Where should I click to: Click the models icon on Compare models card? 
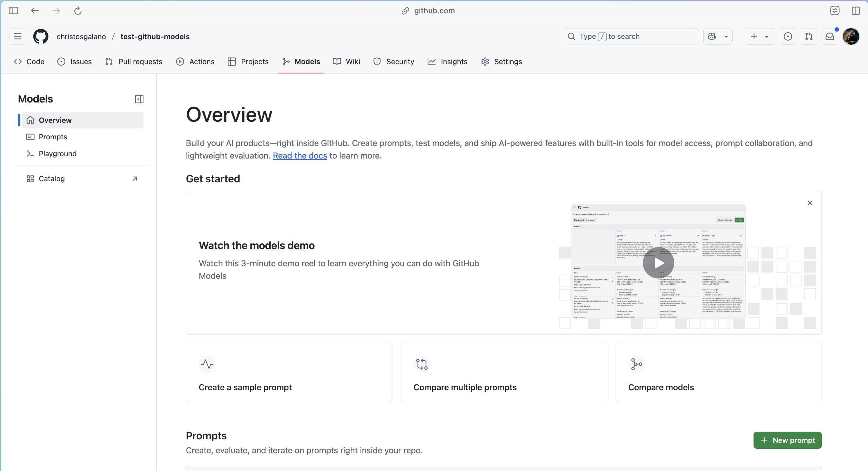click(x=636, y=364)
